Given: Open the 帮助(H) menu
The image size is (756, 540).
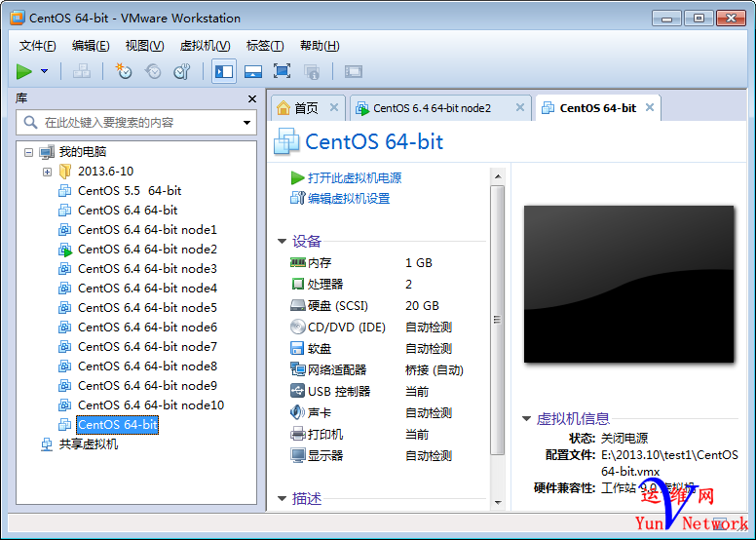Looking at the screenshot, I should 320,46.
